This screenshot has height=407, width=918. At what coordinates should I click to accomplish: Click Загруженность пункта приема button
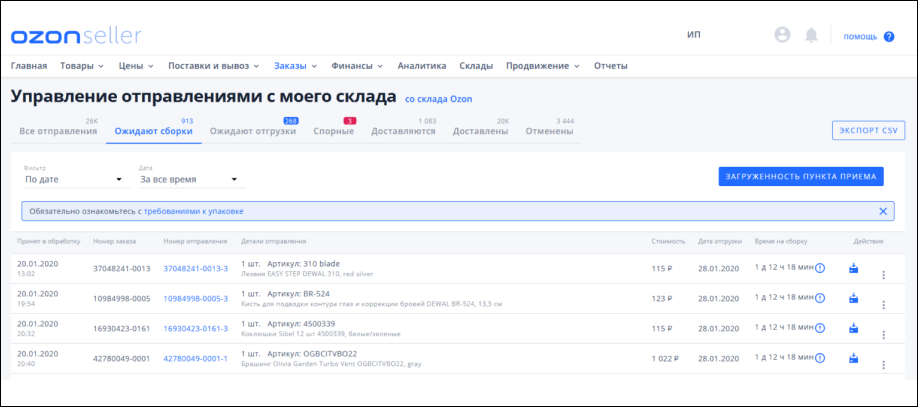[x=801, y=177]
